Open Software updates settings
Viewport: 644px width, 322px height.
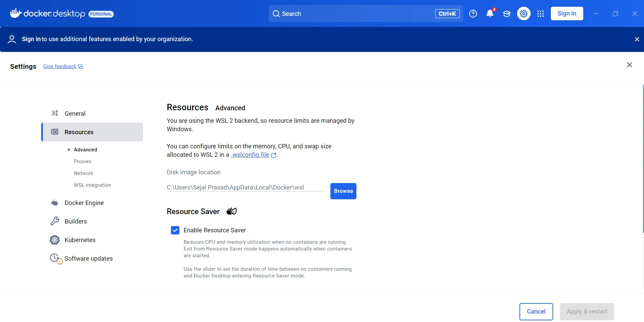point(92,258)
